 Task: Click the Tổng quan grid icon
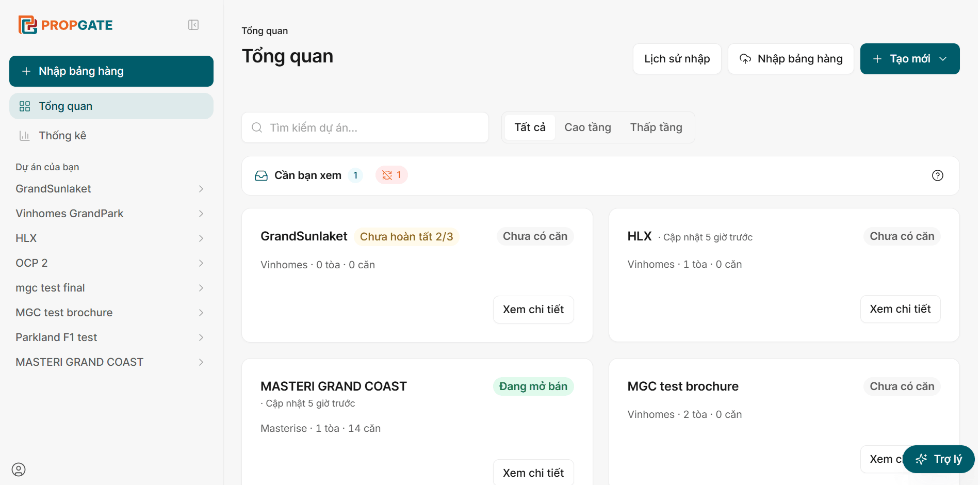point(25,106)
